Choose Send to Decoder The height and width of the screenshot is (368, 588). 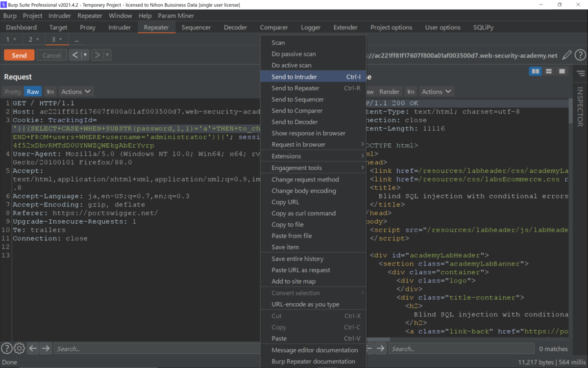point(313,122)
